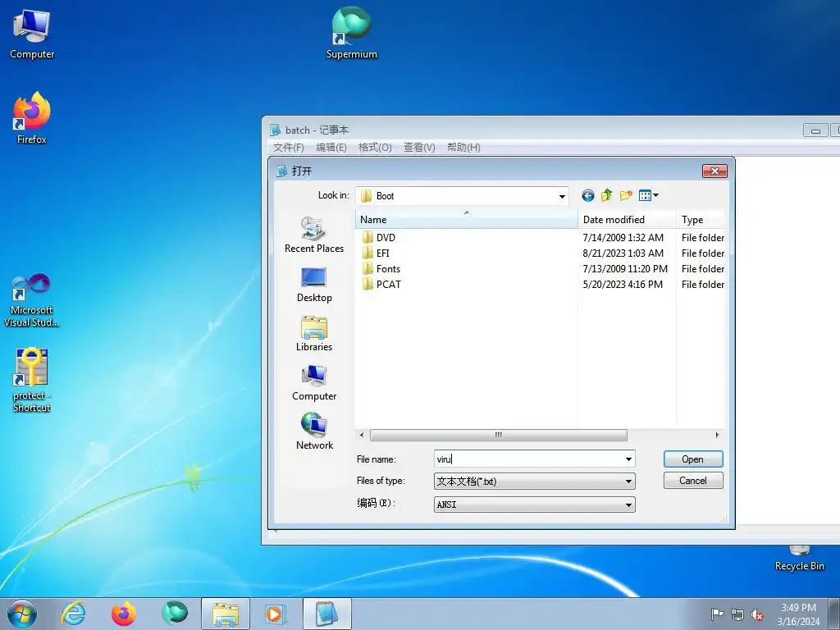
Task: Click date 7/13/2009 11:20 PM cell
Action: (x=625, y=269)
